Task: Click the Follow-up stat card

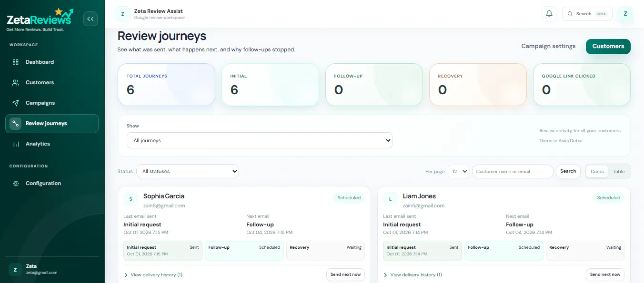Action: 374,85
